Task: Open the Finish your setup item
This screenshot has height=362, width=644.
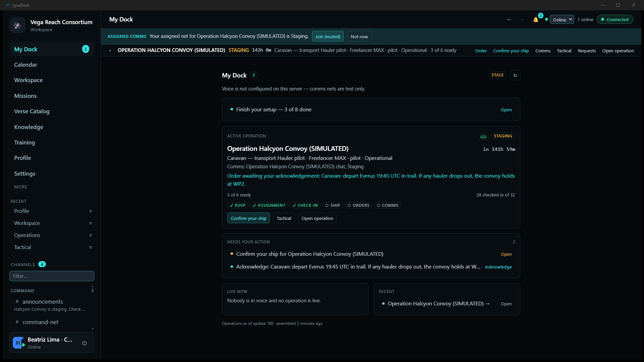Action: [371, 110]
